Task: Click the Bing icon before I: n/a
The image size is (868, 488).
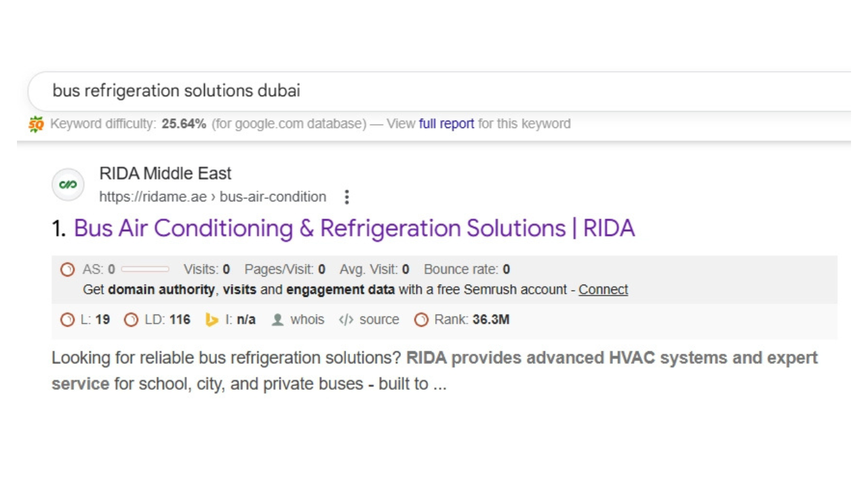Action: (212, 320)
